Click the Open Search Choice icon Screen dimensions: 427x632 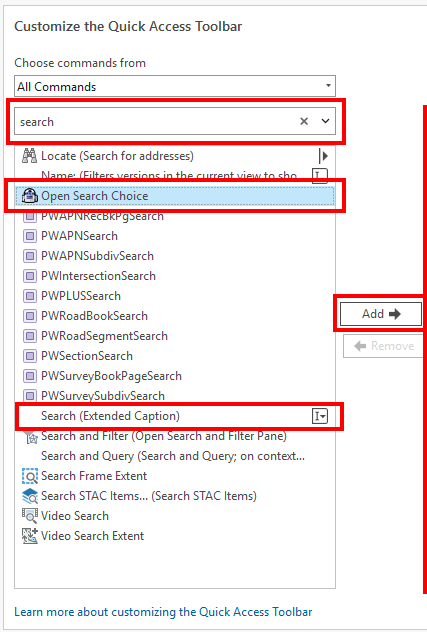(29, 196)
